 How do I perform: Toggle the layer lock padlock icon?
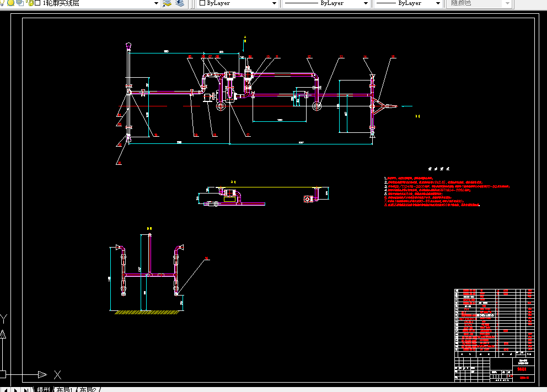(30, 3)
